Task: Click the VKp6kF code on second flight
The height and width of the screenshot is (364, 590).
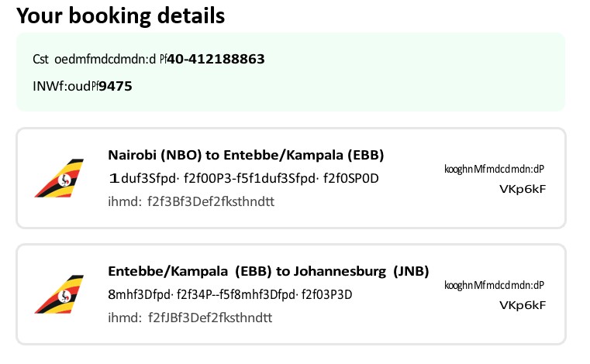Action: tap(523, 305)
